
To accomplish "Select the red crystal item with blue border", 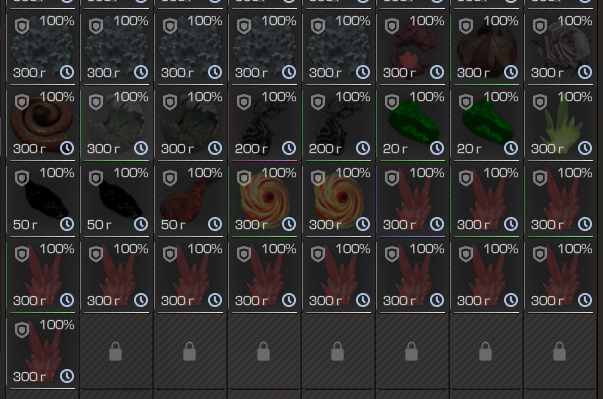I will point(412,200).
